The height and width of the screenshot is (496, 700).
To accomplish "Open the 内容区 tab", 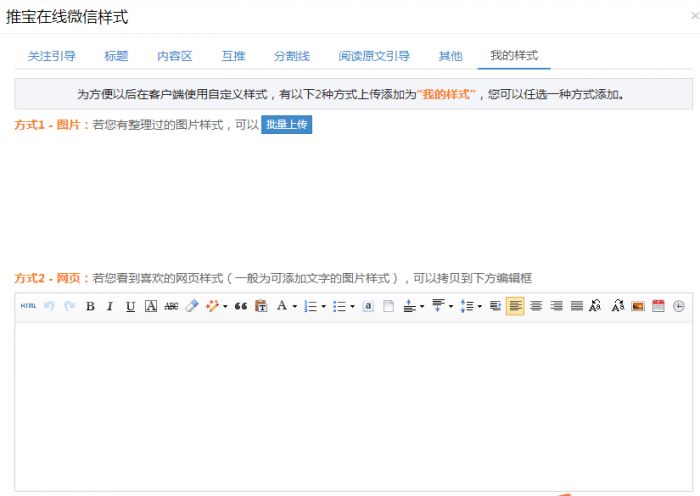I will 175,56.
